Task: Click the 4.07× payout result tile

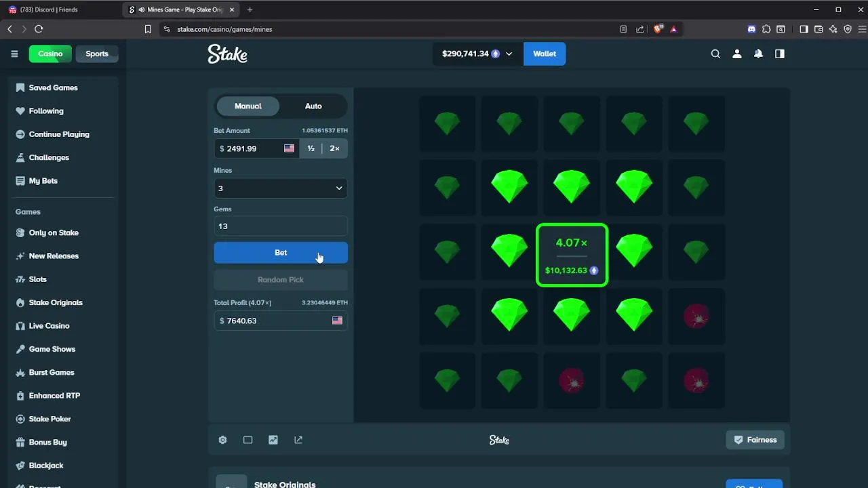Action: point(572,256)
